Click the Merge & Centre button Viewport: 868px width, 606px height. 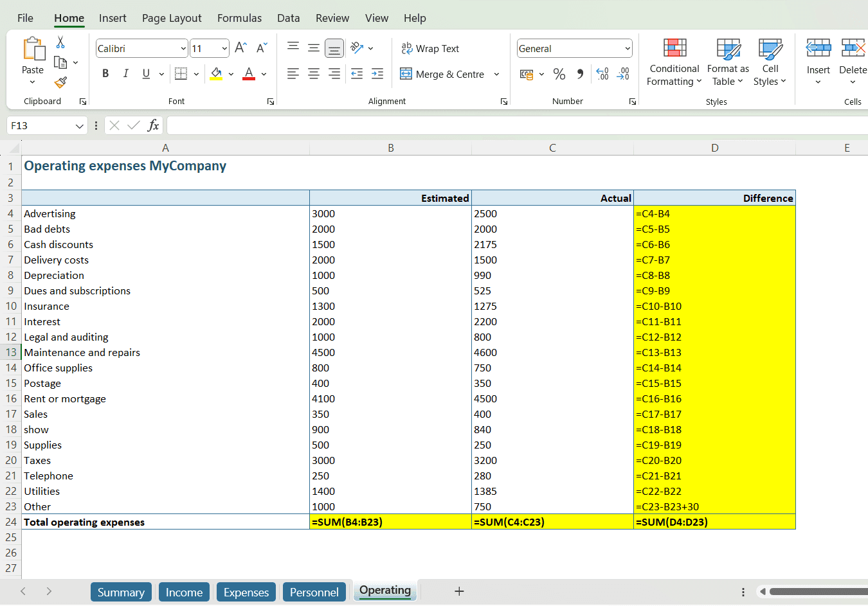tap(442, 75)
